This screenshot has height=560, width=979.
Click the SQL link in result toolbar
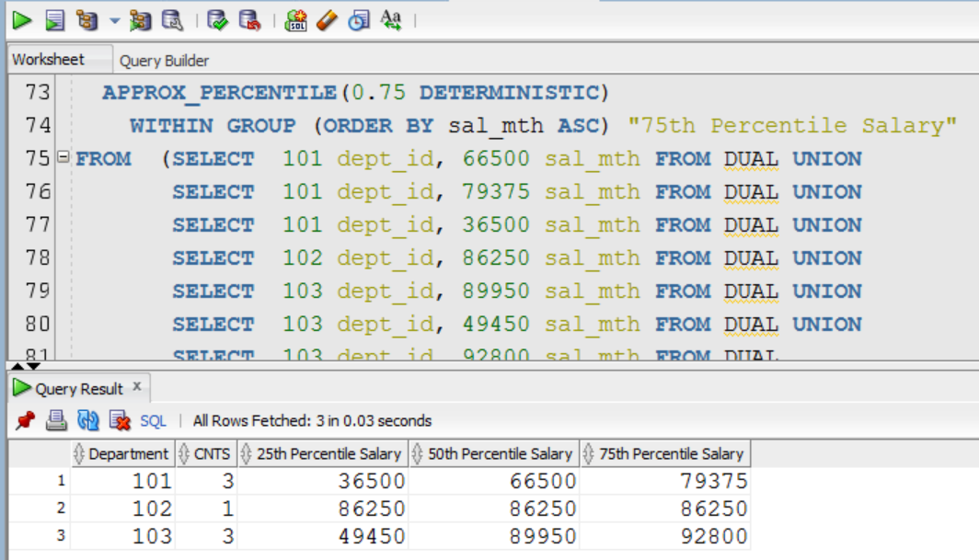tap(153, 421)
